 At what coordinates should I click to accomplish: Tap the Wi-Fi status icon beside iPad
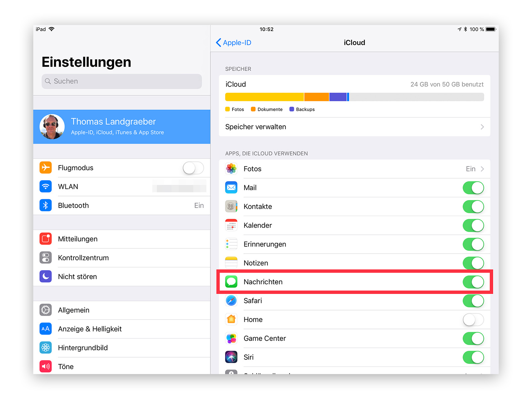(51, 29)
